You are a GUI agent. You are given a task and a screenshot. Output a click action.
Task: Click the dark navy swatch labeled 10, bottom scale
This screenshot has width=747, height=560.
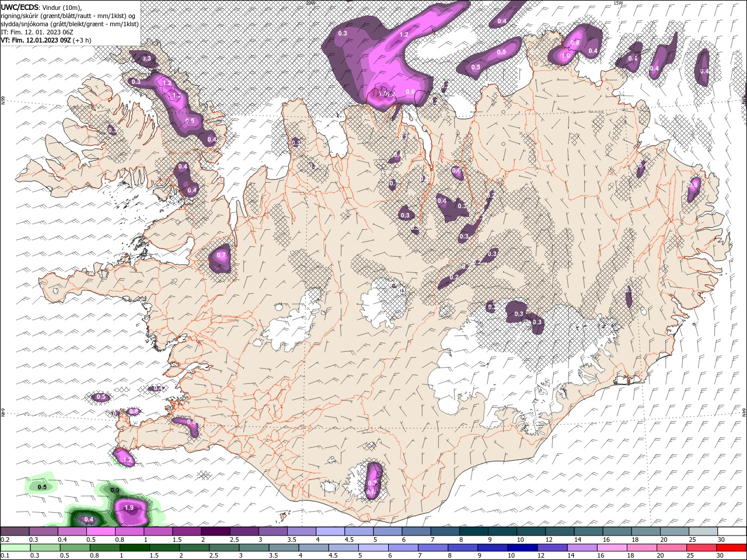(522, 548)
